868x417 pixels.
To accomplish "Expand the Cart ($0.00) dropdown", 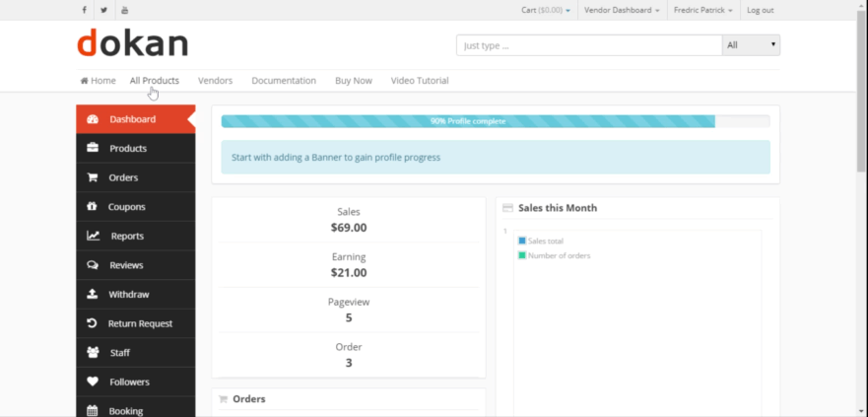I will (x=545, y=10).
